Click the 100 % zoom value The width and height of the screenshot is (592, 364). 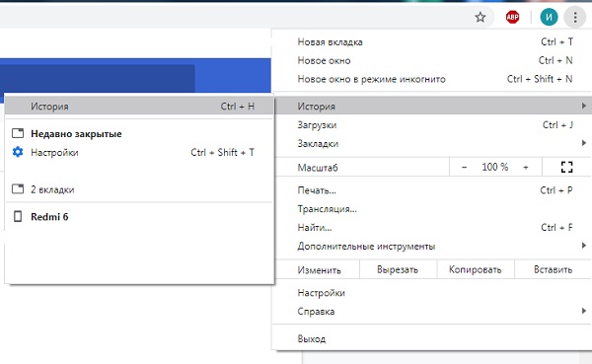click(x=494, y=167)
